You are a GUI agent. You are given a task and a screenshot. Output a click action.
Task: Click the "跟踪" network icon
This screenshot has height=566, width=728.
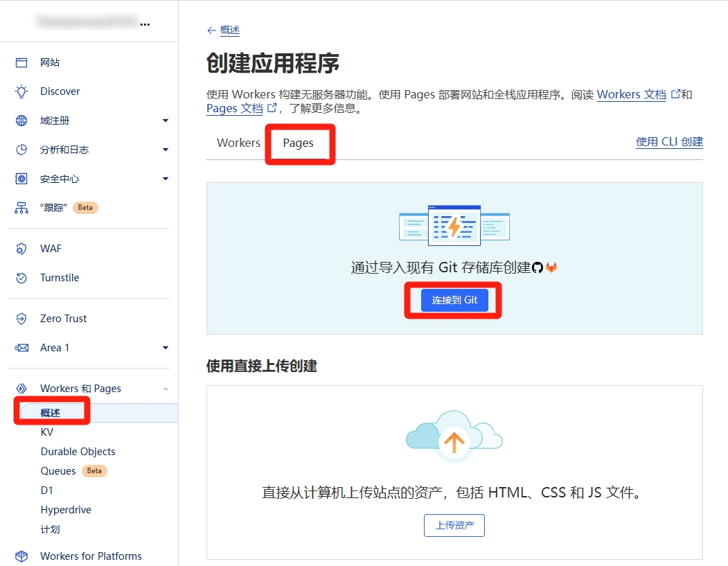tap(21, 208)
